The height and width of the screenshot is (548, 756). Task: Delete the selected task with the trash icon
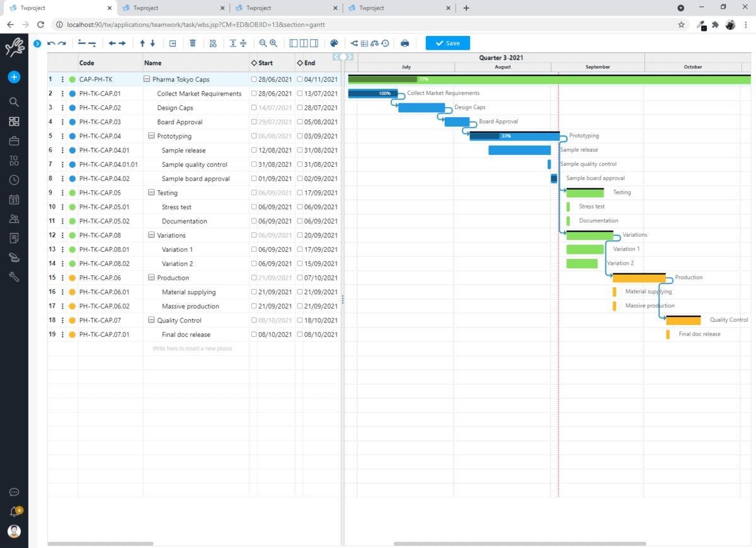tap(193, 43)
